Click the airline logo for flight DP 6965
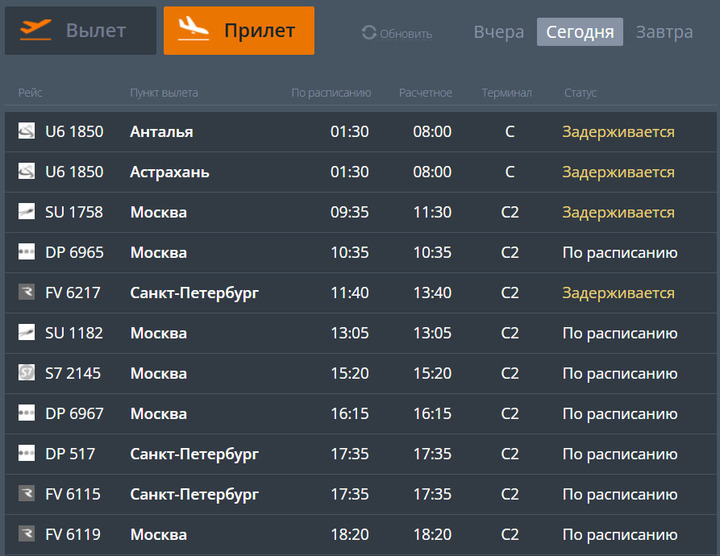Image resolution: width=720 pixels, height=556 pixels. (x=27, y=252)
